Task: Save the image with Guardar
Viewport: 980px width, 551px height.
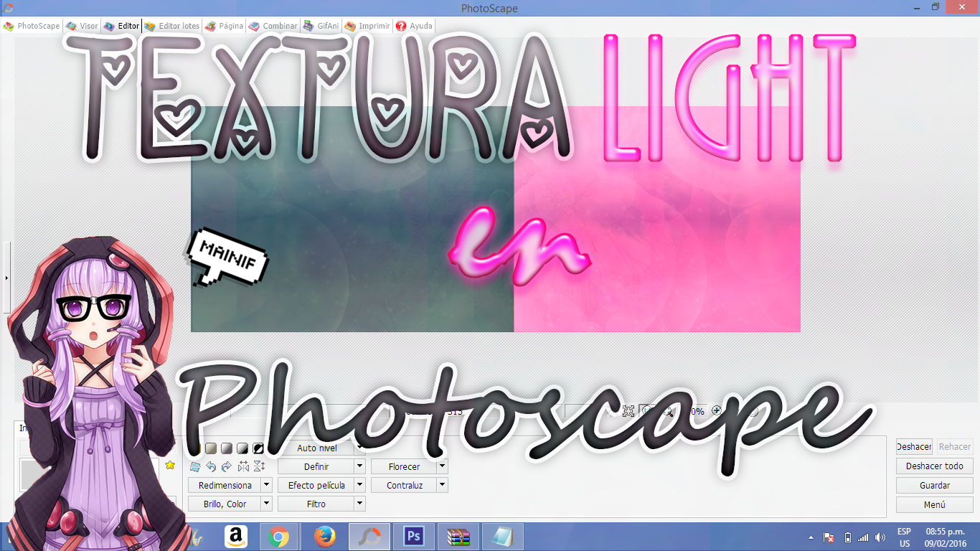Action: pyautogui.click(x=934, y=485)
